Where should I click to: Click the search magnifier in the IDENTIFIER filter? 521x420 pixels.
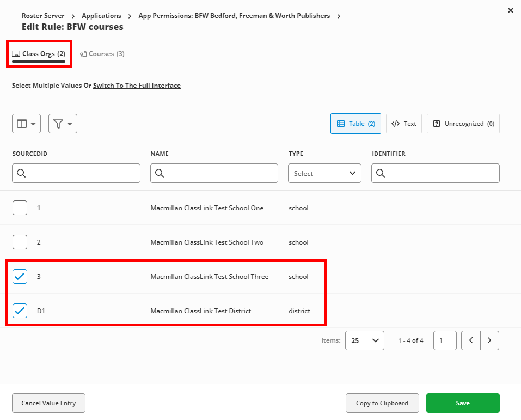coord(380,173)
